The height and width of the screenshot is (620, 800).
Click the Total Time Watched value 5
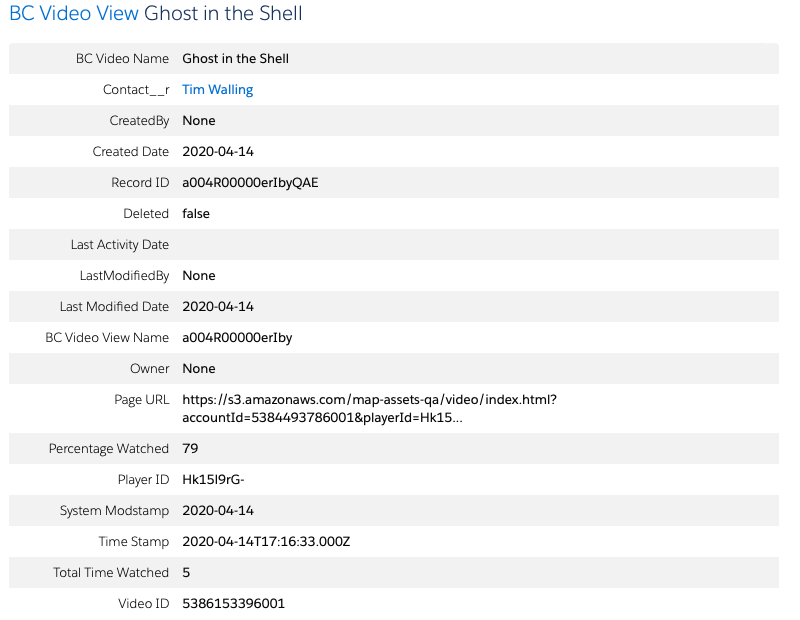tap(186, 573)
